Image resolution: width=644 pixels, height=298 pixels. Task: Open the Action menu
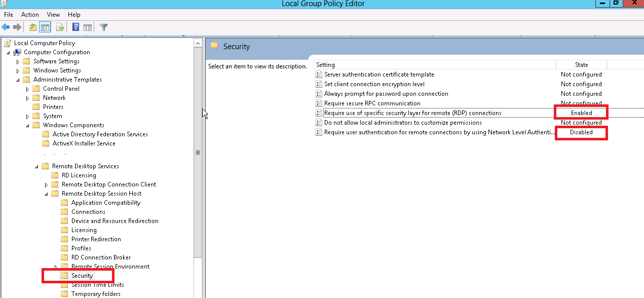tap(30, 15)
